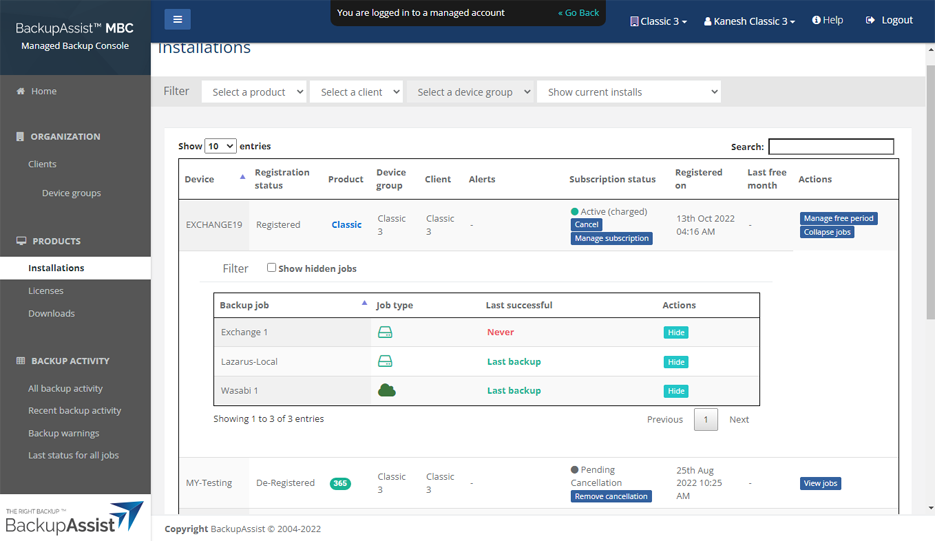Click the Device column sort arrow
This screenshot has height=541, width=935.
242,177
